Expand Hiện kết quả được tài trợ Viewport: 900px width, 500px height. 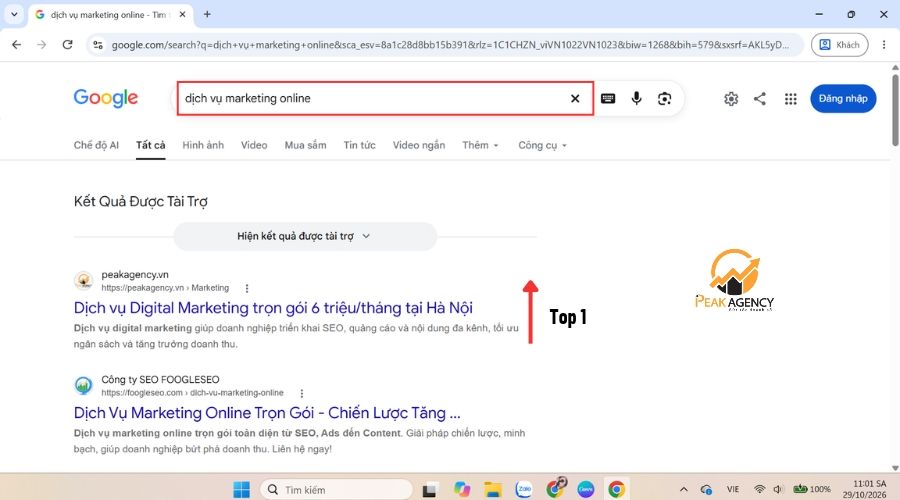pos(305,237)
